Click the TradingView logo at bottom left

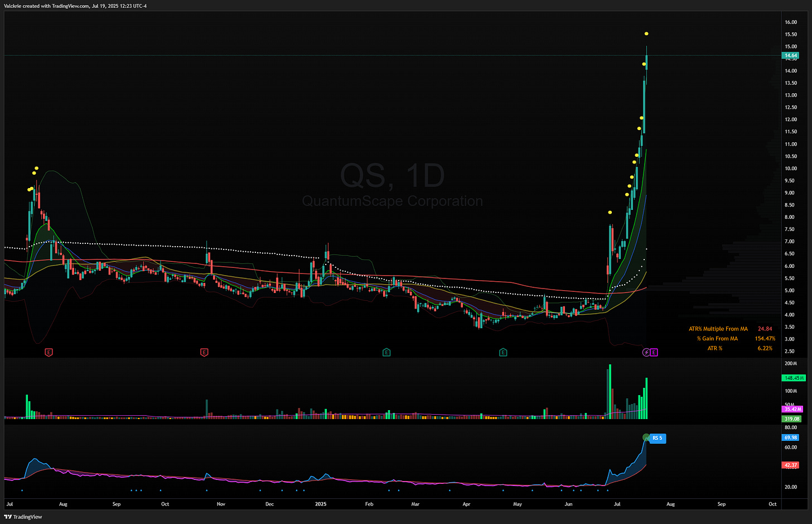[x=23, y=517]
